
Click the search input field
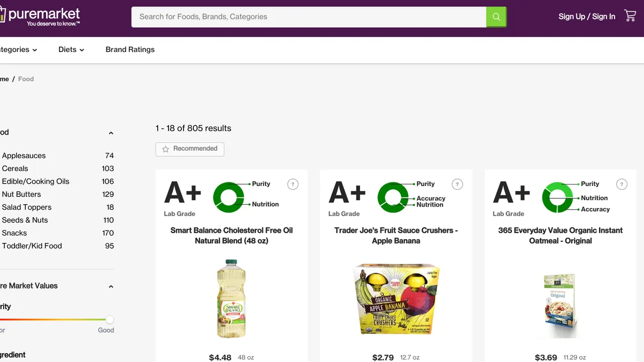pos(309,17)
